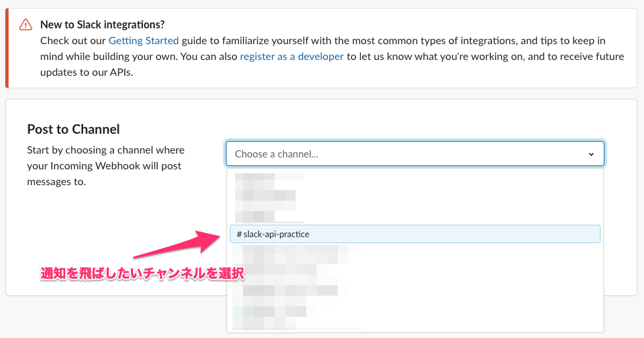Click the dropdown chevron arrow
Viewport: 644px width, 338px height.
pos(591,154)
